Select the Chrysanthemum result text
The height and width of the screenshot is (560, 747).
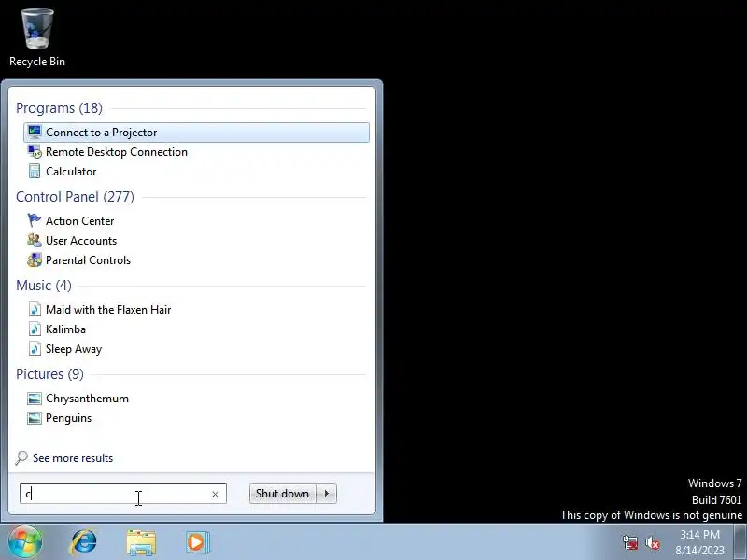point(87,399)
